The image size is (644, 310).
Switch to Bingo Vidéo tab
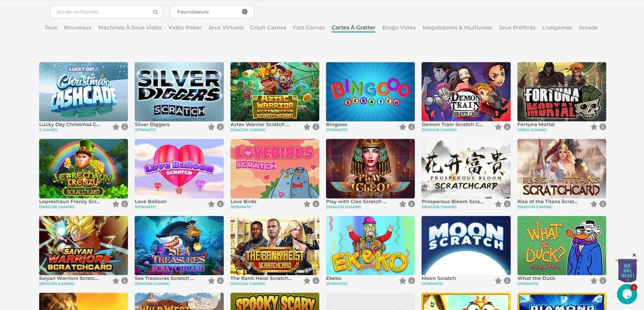(x=399, y=27)
